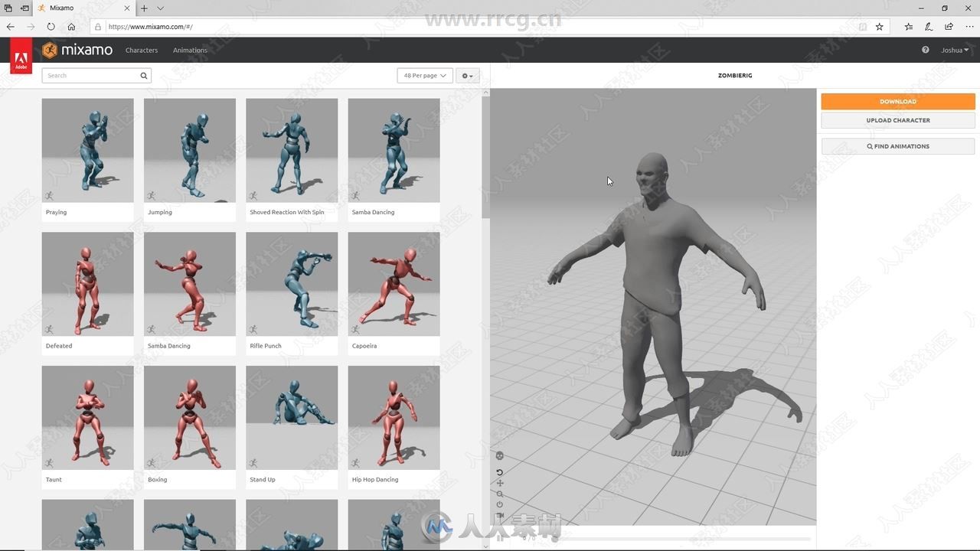Go to browser home page
Screen dimensions: 980x551
coord(71,27)
